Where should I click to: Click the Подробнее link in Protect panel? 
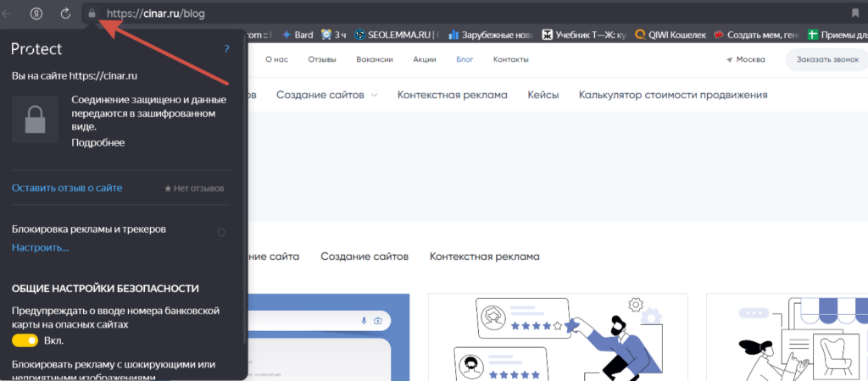coord(97,142)
